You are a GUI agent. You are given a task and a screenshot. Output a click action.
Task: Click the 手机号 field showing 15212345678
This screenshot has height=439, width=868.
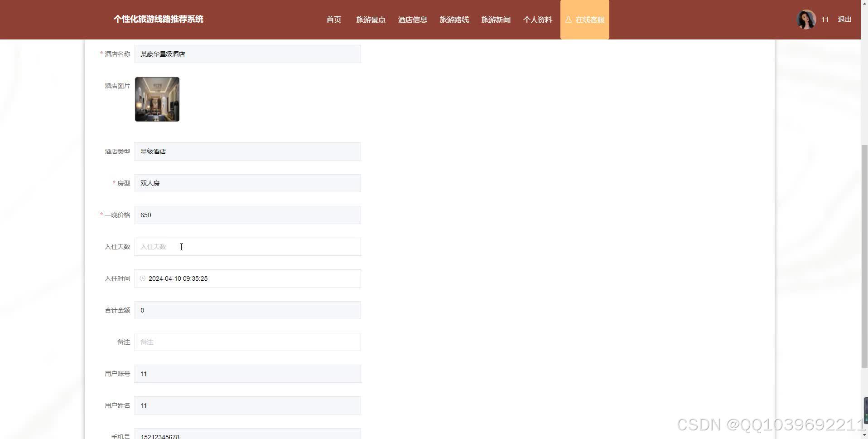point(247,434)
